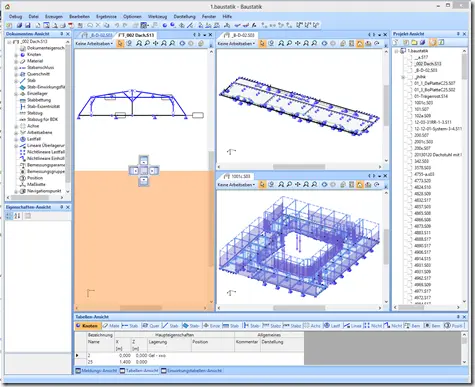The height and width of the screenshot is (387, 475).
Task: Open Keine Arbeitsebene dropdown in Dach.S13 view
Action: click(x=94, y=44)
